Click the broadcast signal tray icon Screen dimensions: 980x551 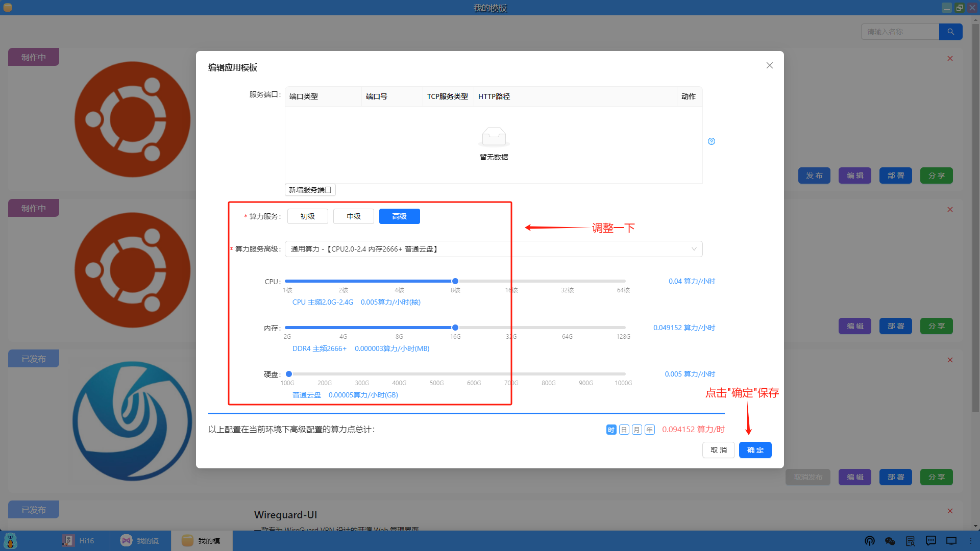pos(870,541)
